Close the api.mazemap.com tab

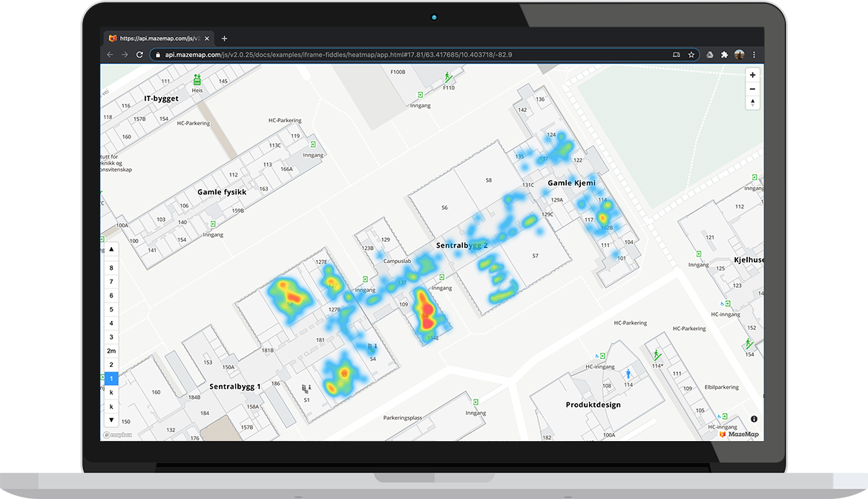tap(207, 39)
